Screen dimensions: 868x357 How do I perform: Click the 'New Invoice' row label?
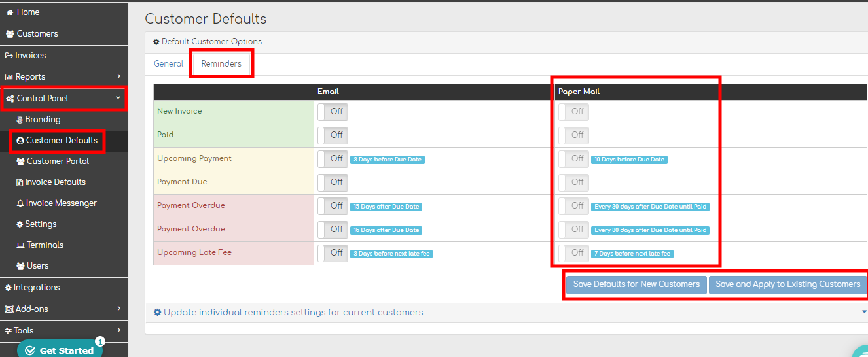click(179, 111)
